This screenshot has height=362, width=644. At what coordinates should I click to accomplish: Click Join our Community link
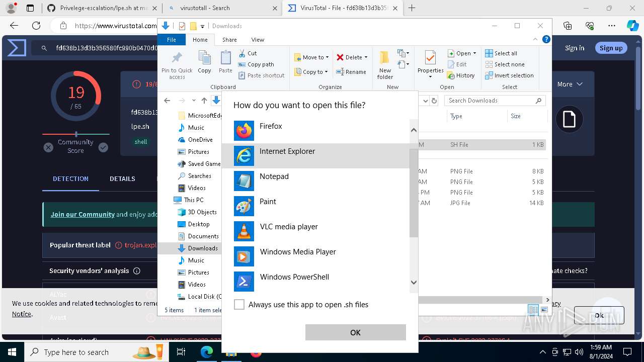pos(83,214)
